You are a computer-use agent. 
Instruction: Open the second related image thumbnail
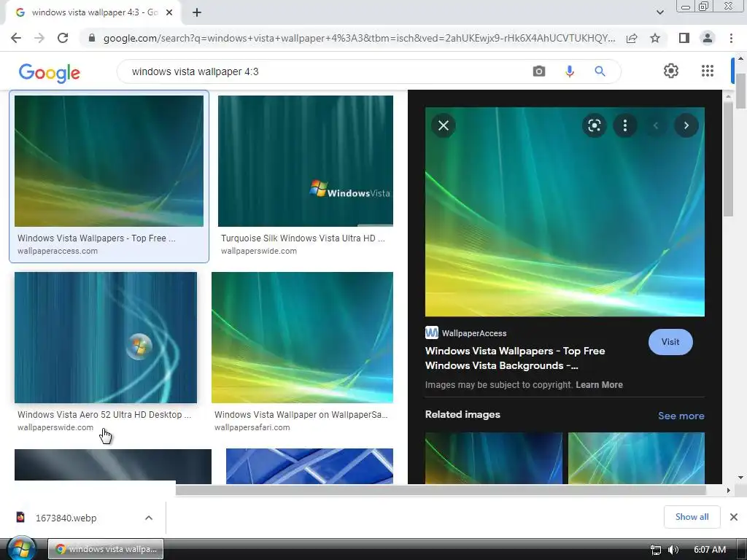pyautogui.click(x=636, y=458)
